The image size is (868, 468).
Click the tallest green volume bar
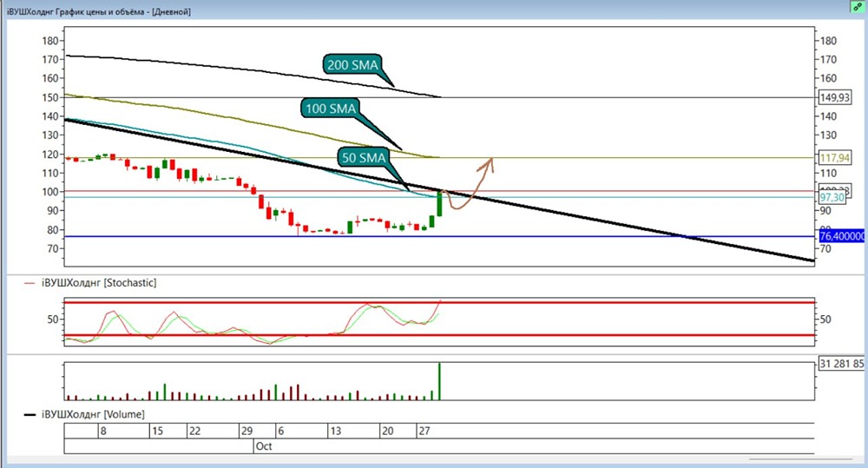(x=439, y=381)
